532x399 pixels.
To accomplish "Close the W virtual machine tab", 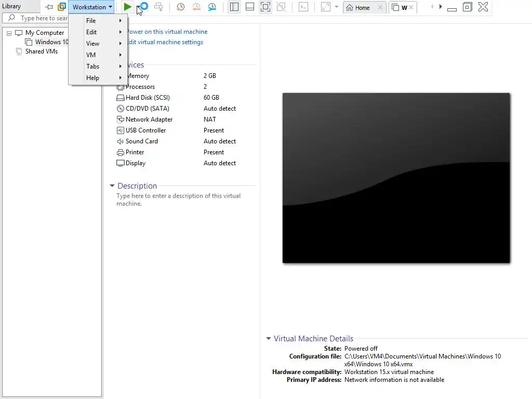I will [411, 7].
